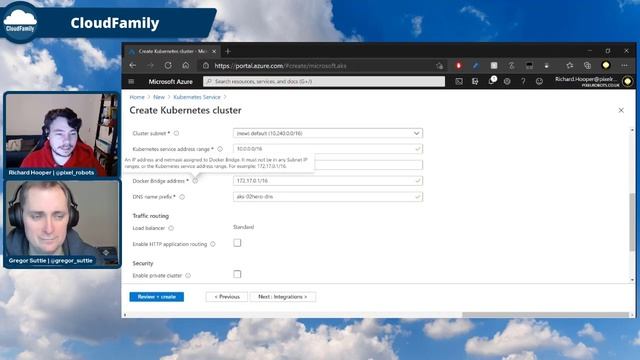Image resolution: width=640 pixels, height=360 pixels.
Task: Edit the Docker Bridge address field
Action: tap(328, 181)
